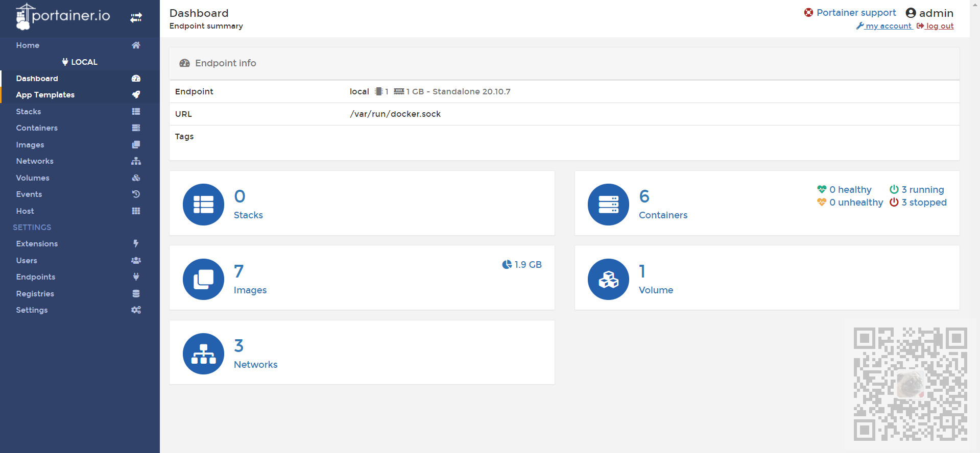The image size is (980, 453).
Task: Click the Images clone icon in sidebar
Action: click(x=136, y=144)
